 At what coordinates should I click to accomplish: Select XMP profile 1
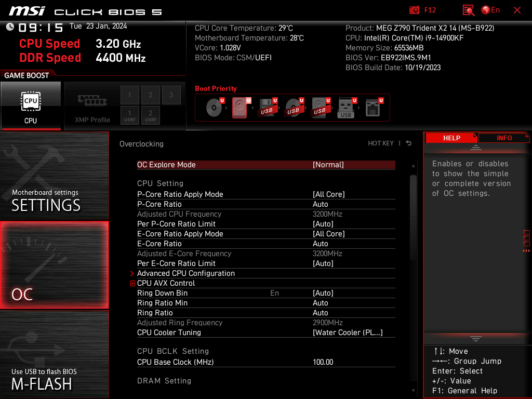(129, 95)
